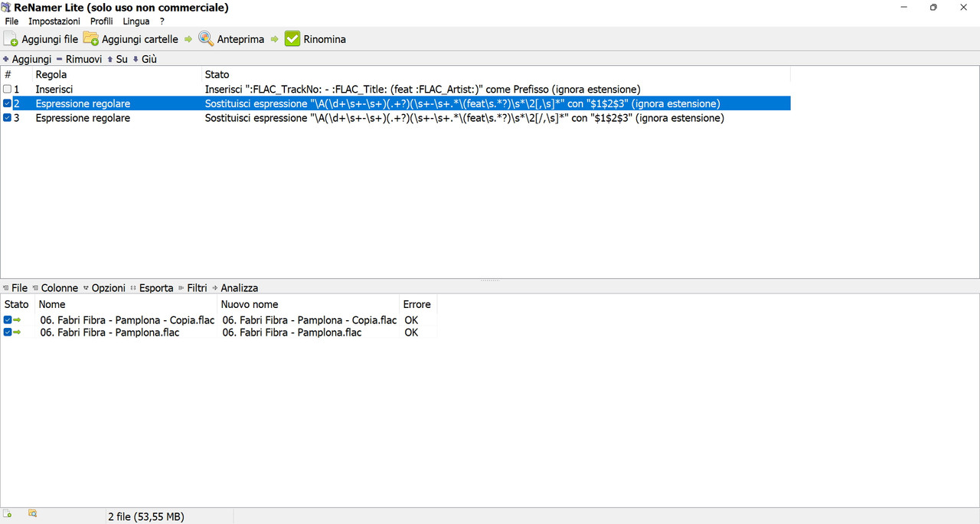Select rule 2 'Espressione regolare' name
This screenshot has height=524, width=980.
tap(83, 103)
